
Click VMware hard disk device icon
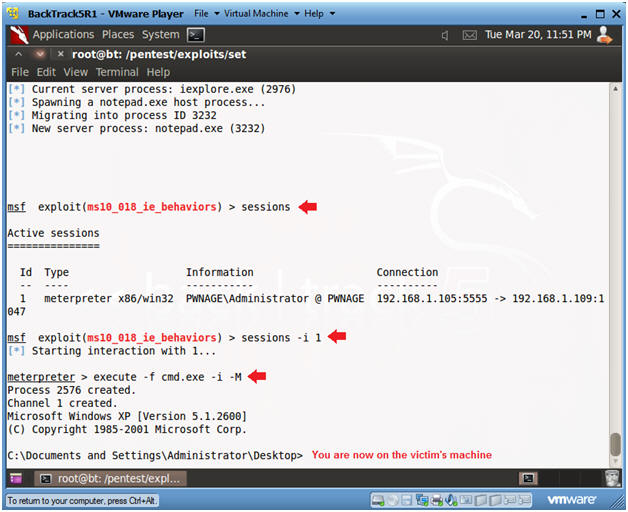[x=378, y=500]
